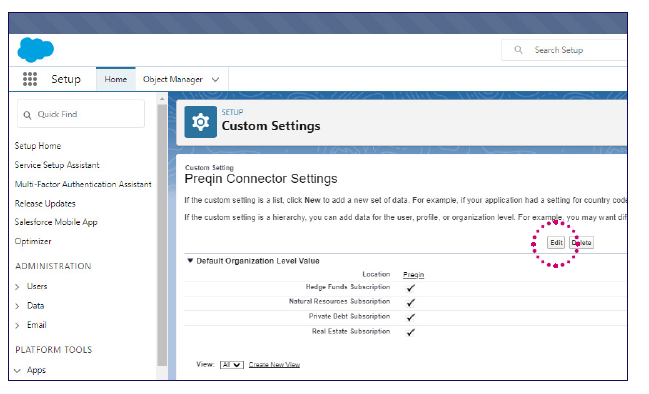Click the Setup app title
Screen dimensions: 649x394
point(66,79)
